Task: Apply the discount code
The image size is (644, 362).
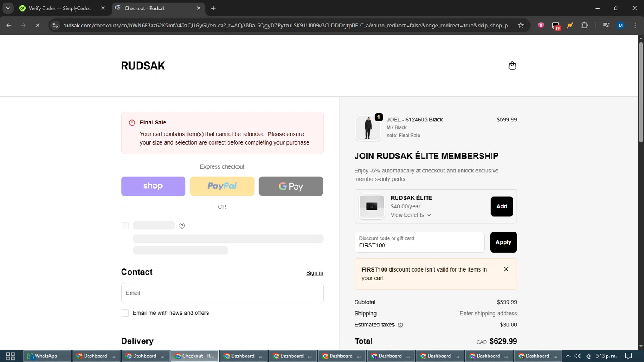Action: point(503,242)
